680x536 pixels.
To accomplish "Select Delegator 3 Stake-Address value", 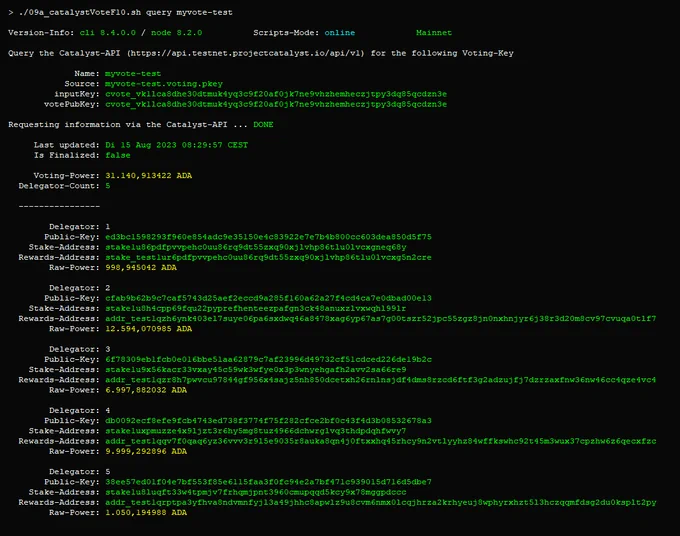I will pos(256,369).
